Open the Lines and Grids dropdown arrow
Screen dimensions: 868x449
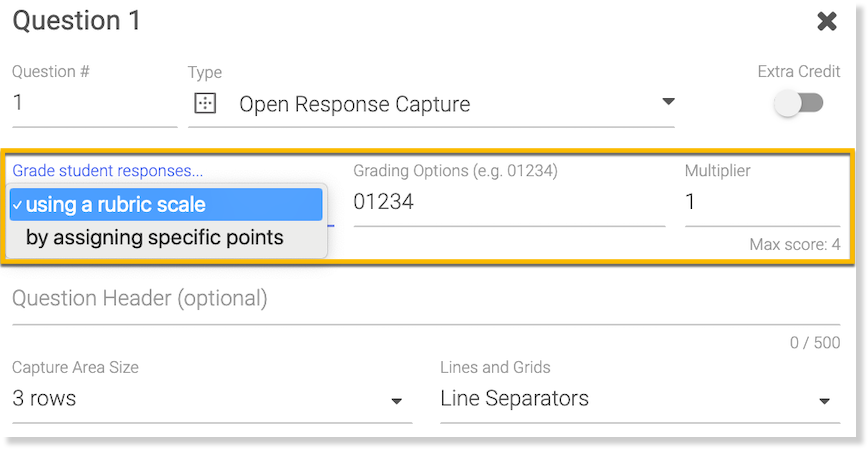(824, 401)
